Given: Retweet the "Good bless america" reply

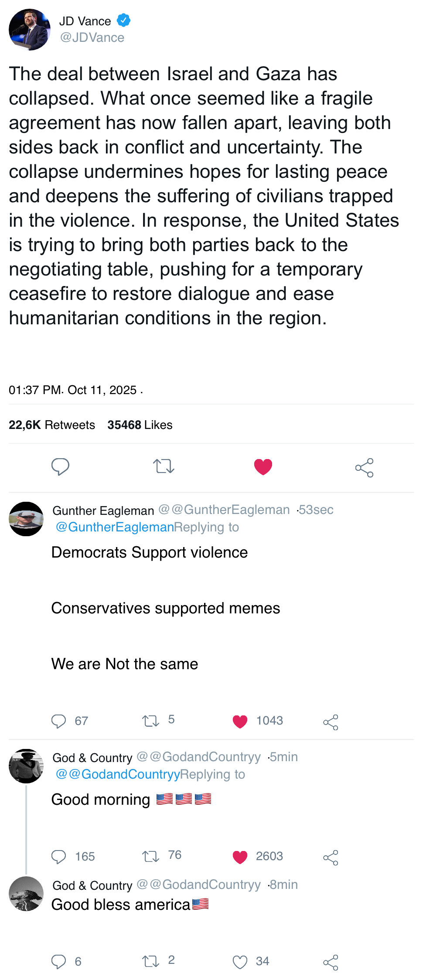Looking at the screenshot, I should (150, 961).
